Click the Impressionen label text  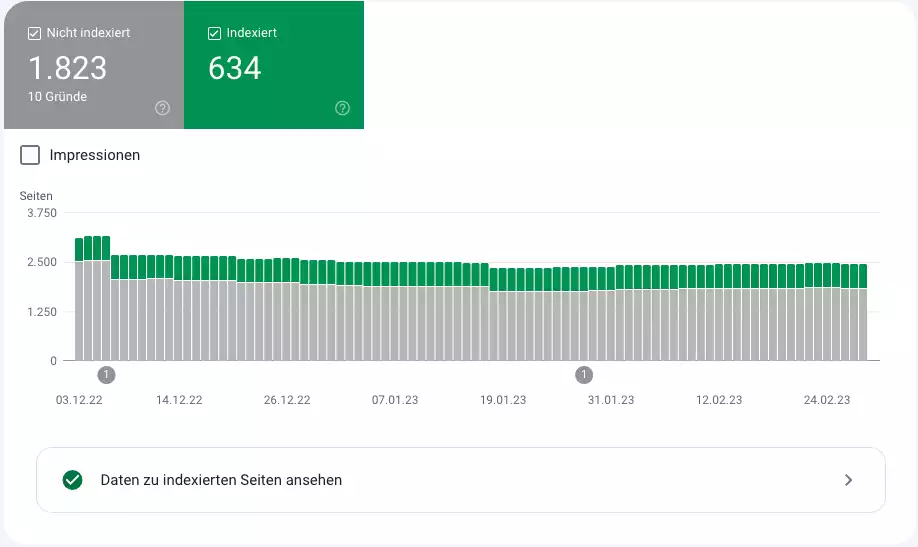[95, 155]
